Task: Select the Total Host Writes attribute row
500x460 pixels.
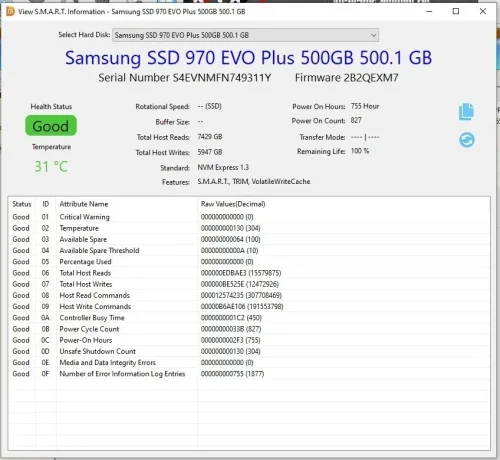Action: pos(249,284)
